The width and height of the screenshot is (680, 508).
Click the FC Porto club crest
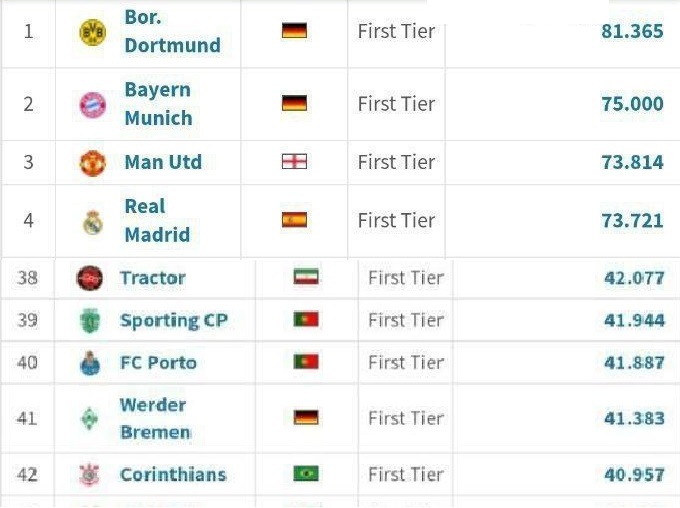[x=90, y=364]
